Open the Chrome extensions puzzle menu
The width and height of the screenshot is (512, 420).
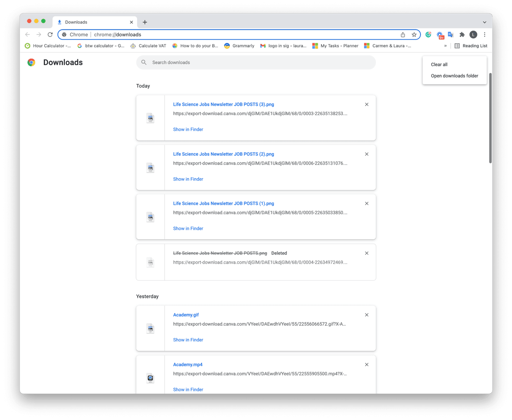click(x=462, y=34)
